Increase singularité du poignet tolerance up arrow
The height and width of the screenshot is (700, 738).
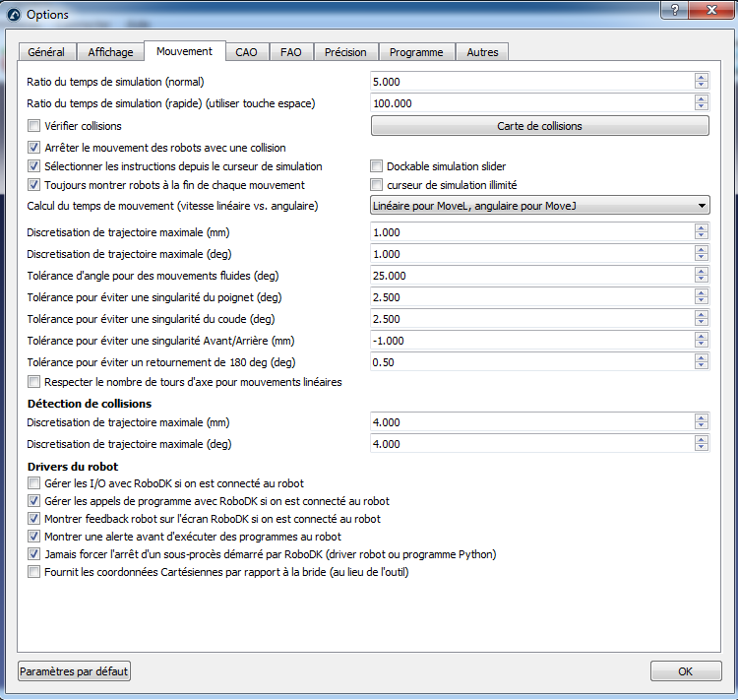pos(702,293)
